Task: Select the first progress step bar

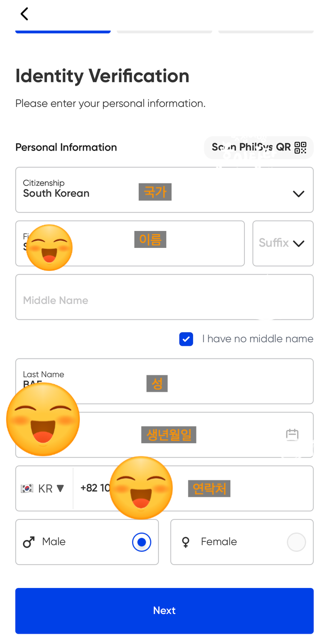Action: 63,32
